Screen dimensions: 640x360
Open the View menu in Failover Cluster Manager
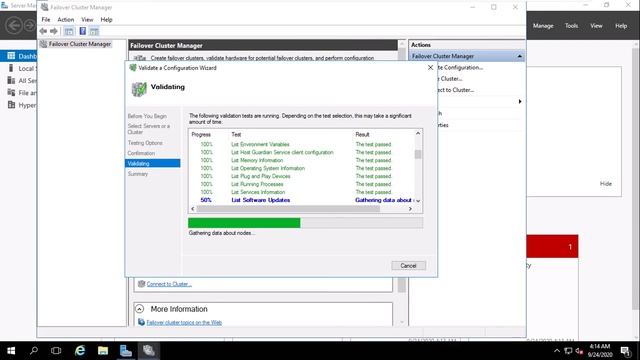tap(87, 20)
